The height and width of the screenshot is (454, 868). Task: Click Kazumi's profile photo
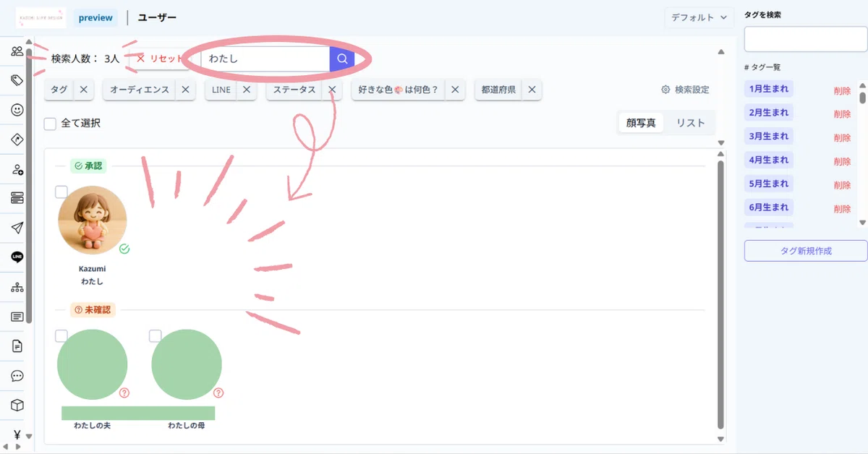(x=93, y=220)
